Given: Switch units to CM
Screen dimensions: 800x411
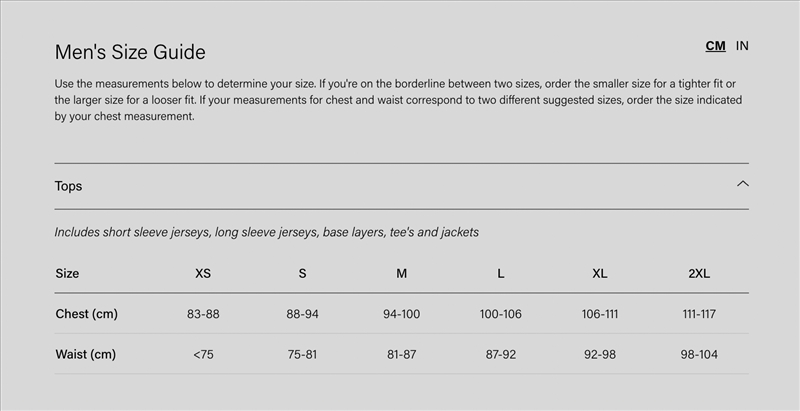Looking at the screenshot, I should pyautogui.click(x=715, y=46).
